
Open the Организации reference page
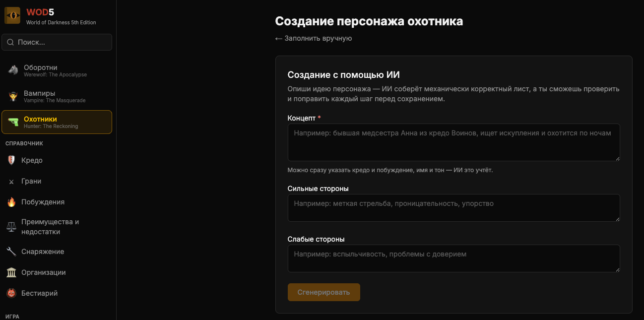(x=57, y=272)
